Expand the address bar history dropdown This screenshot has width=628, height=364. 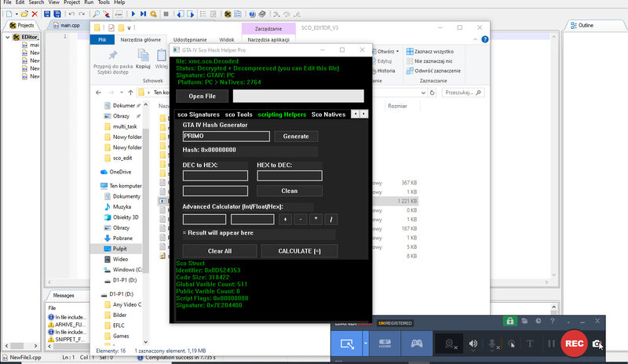[x=423, y=93]
